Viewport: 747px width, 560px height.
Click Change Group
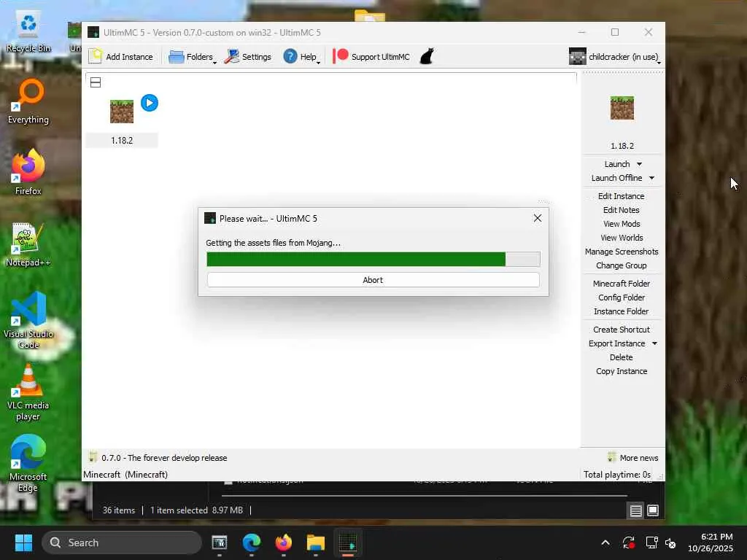(622, 265)
